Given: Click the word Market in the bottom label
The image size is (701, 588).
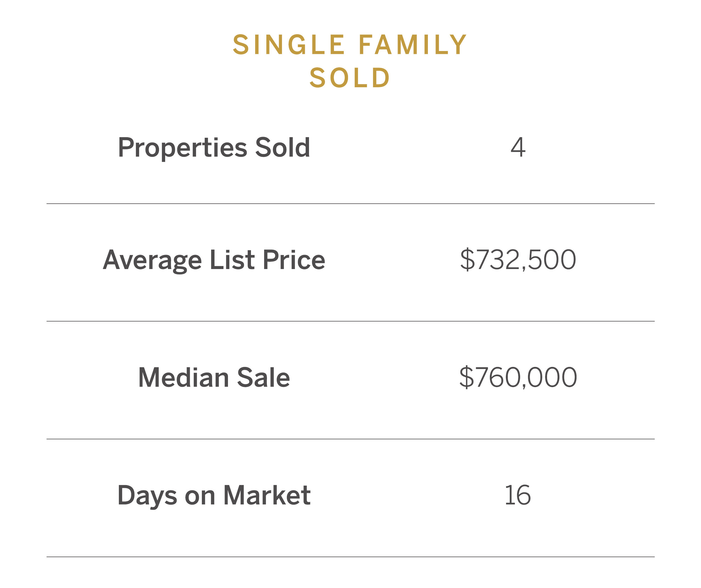Looking at the screenshot, I should click(x=267, y=495).
